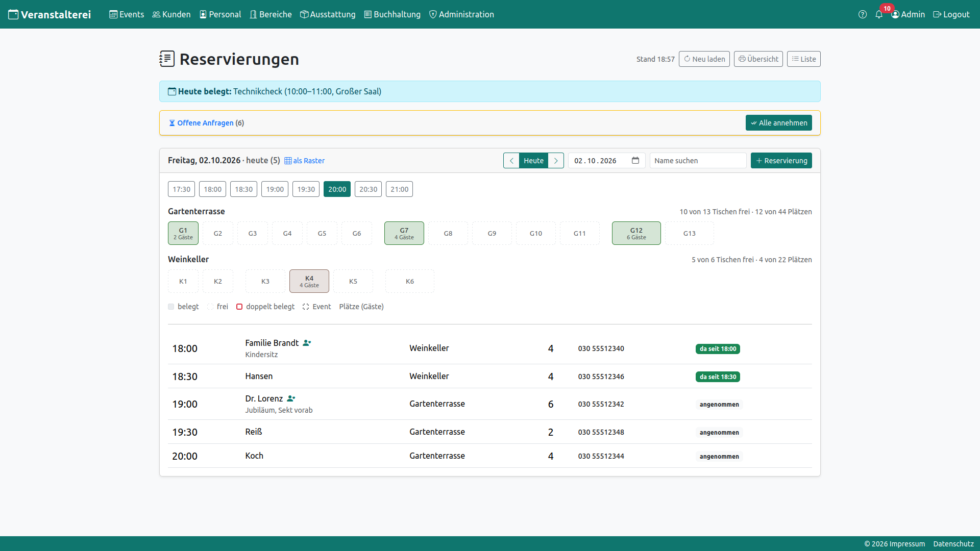Select the 21:00 time slot
980x551 pixels.
coord(399,189)
